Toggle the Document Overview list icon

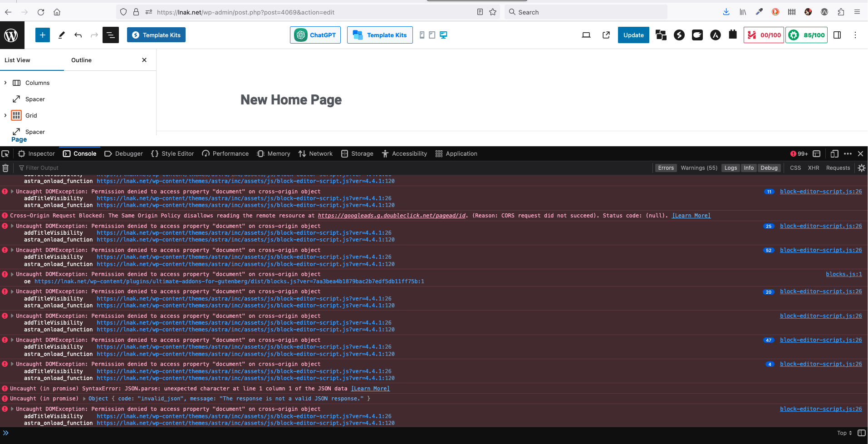111,35
